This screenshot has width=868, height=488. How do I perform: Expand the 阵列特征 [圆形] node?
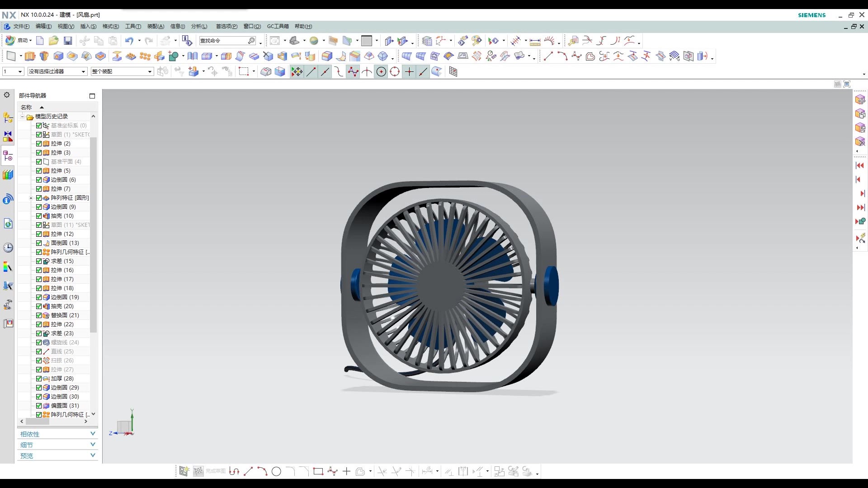tap(31, 198)
